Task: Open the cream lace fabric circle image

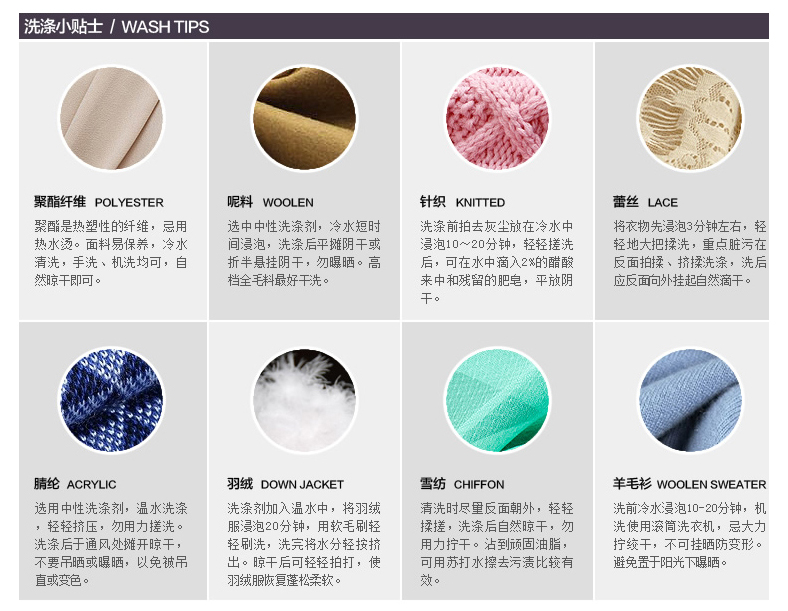Action: 690,119
